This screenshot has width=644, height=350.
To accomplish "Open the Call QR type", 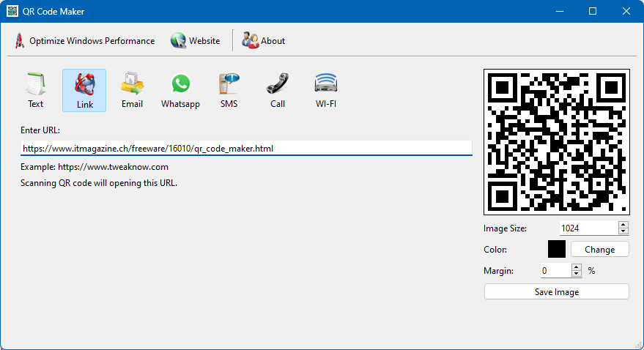I will pos(278,90).
